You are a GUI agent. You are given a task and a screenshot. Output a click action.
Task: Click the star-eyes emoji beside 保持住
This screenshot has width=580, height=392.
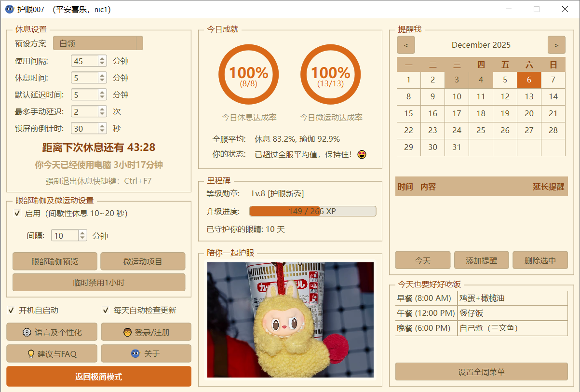[362, 154]
